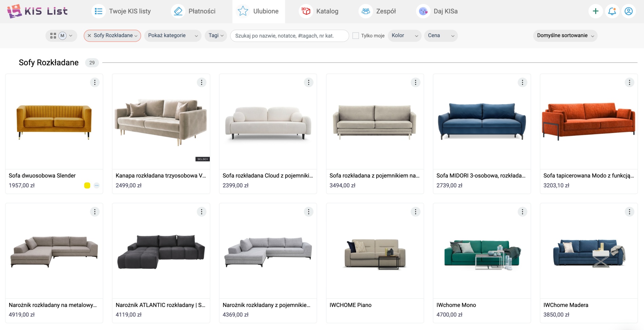Expand the Tagi dropdown
644x330 pixels.
point(216,36)
